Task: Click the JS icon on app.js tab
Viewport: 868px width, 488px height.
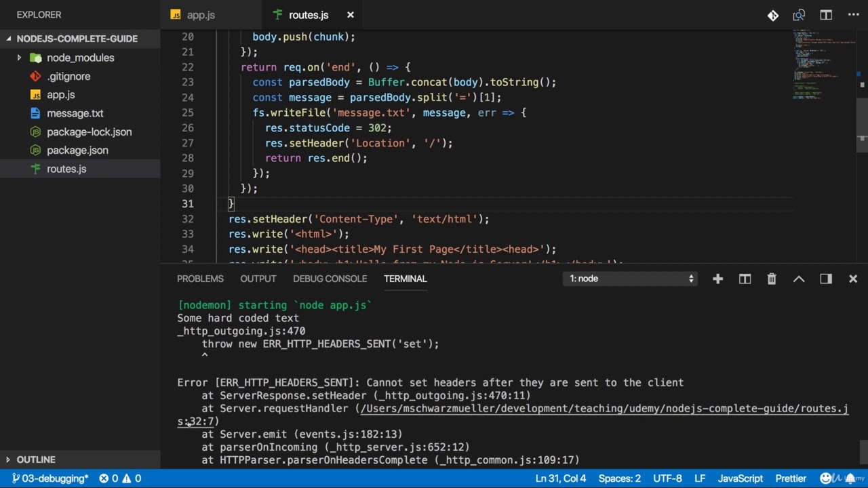Action: [176, 15]
